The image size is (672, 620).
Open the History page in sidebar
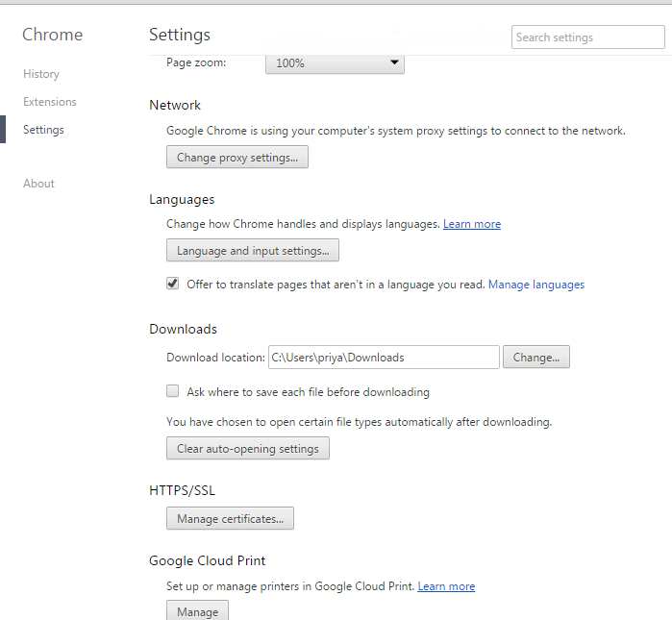point(41,74)
